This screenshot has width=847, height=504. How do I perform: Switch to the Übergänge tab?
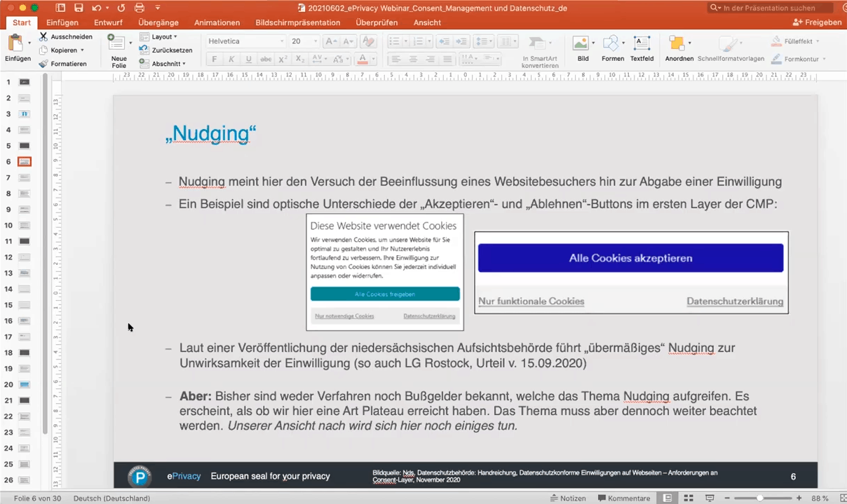(158, 22)
